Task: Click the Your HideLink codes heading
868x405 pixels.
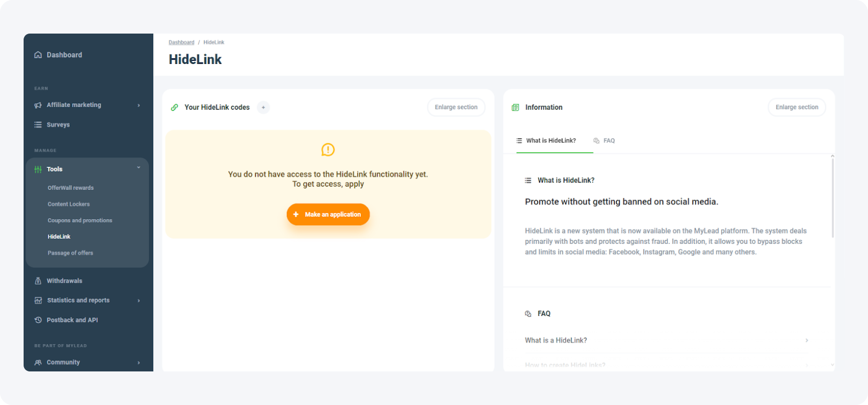Action: point(217,108)
